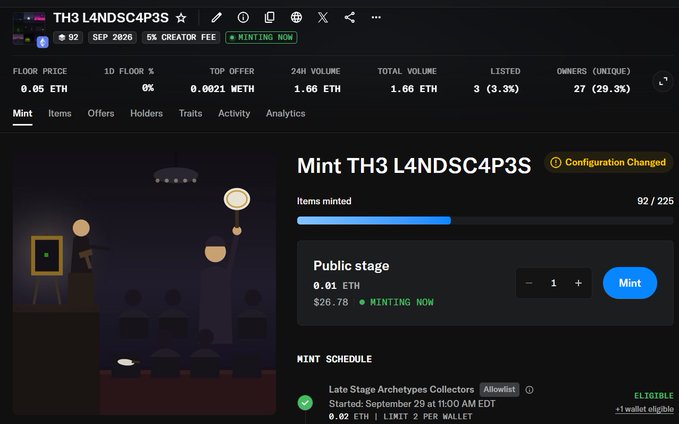
Task: Open the X (Twitter) link icon
Action: coord(323,17)
